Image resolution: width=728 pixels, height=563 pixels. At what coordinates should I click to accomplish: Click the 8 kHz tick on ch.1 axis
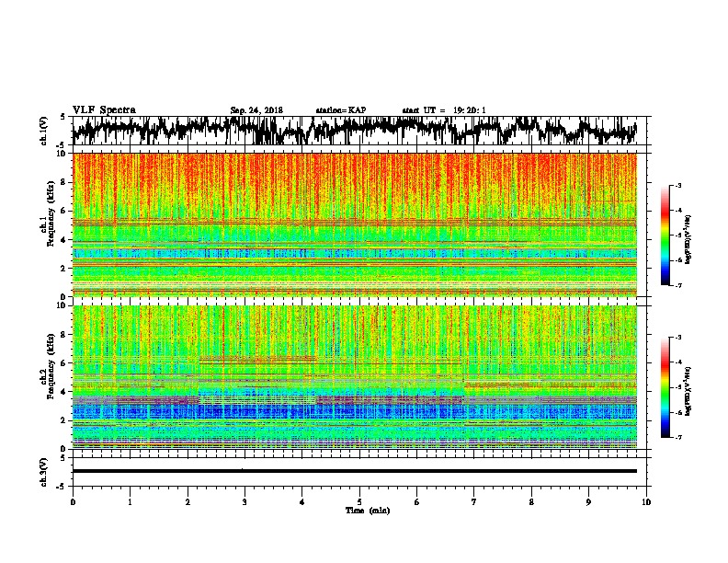64,182
